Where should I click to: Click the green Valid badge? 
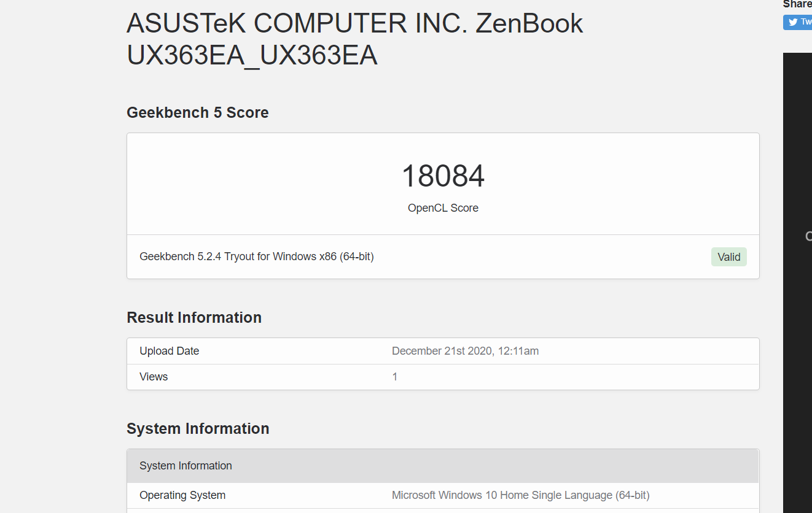(729, 257)
